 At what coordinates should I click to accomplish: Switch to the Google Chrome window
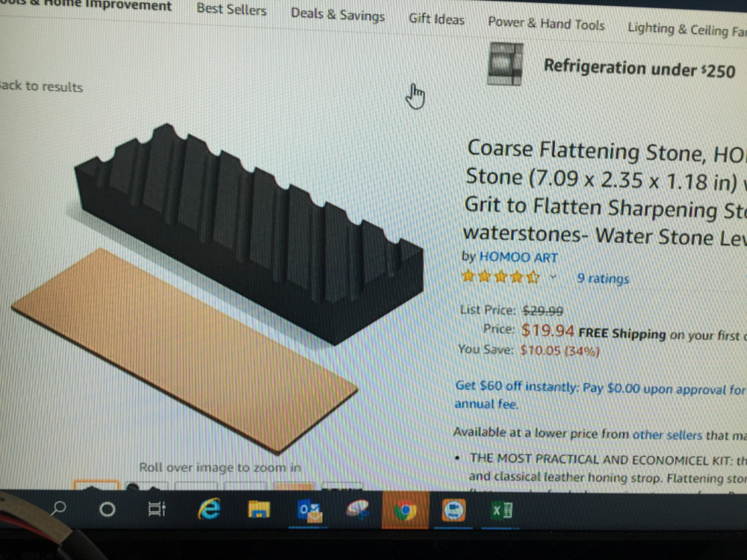[405, 511]
